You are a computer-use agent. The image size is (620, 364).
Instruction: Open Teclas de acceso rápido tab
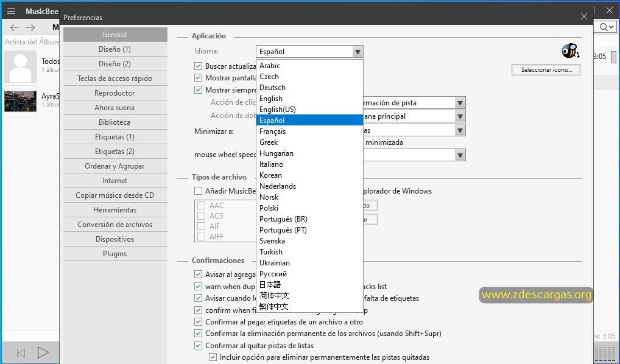tap(115, 79)
